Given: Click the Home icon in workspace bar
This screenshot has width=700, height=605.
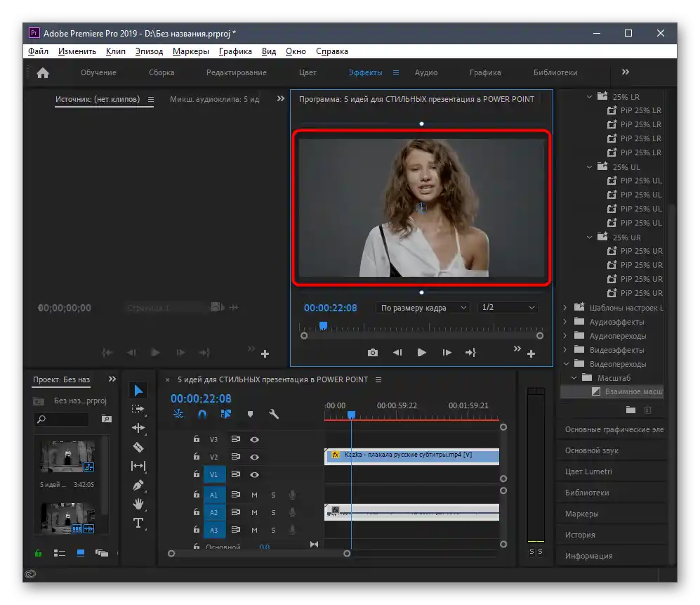Looking at the screenshot, I should pyautogui.click(x=43, y=72).
